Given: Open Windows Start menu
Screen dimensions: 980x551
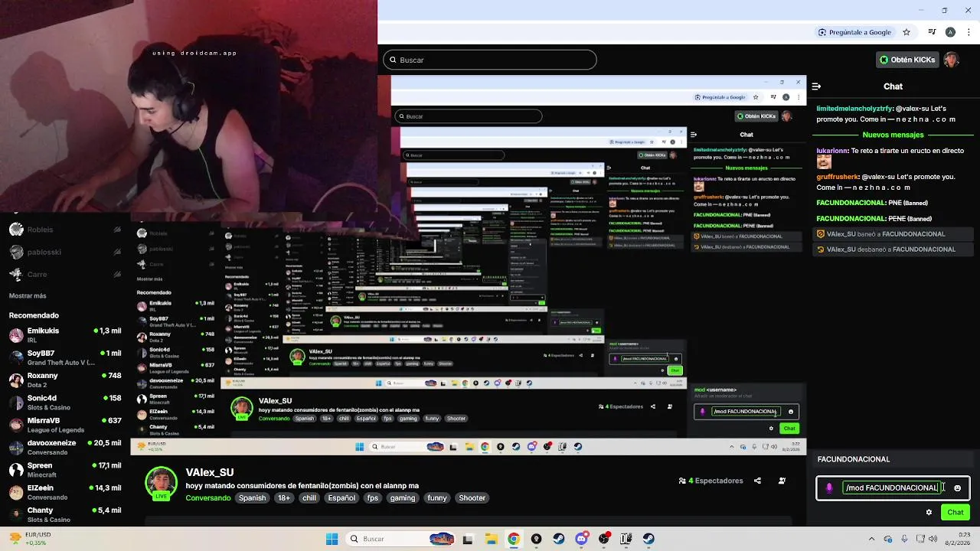Looking at the screenshot, I should 332,539.
